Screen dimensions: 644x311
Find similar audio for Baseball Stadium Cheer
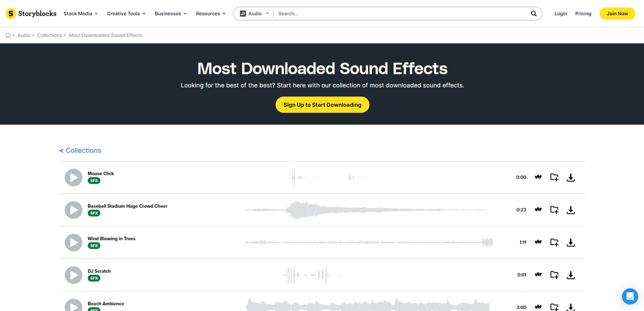coord(538,210)
